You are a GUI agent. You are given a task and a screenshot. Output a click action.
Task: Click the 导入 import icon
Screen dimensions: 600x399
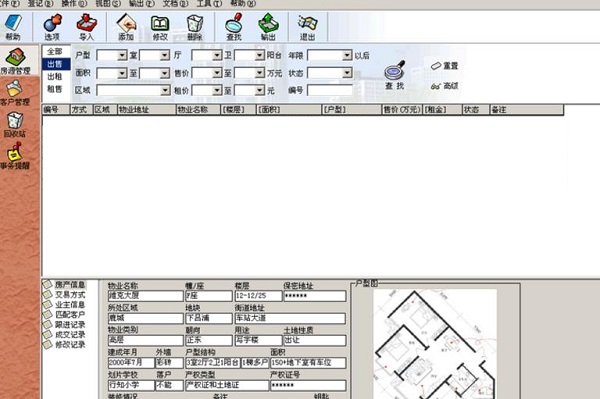click(x=86, y=26)
